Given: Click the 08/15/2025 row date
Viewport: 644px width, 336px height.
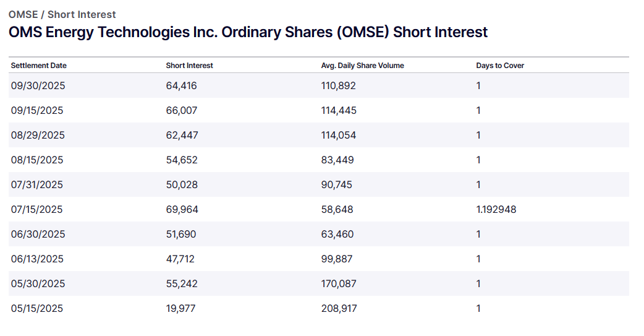Looking at the screenshot, I should (x=37, y=160).
